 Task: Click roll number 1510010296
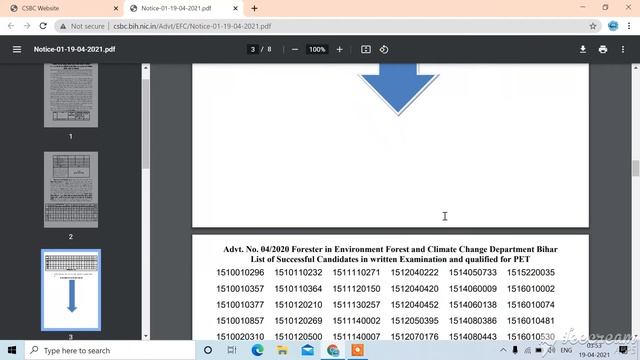click(x=240, y=273)
